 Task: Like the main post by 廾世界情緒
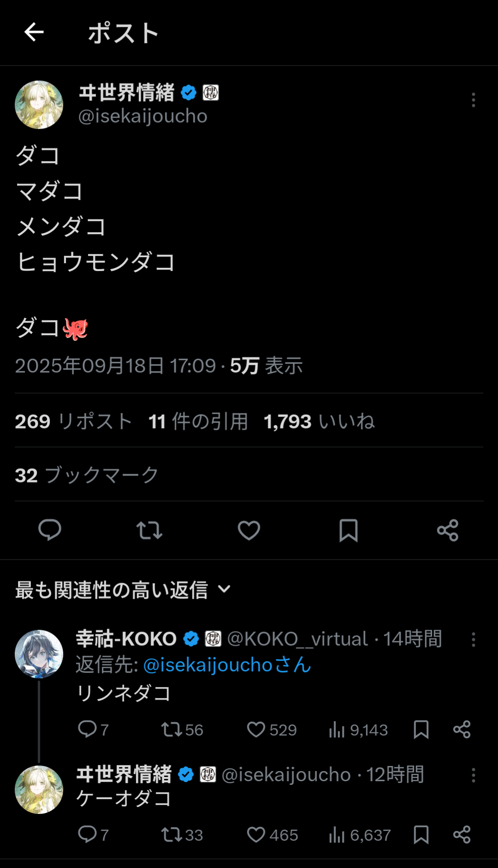point(249,530)
